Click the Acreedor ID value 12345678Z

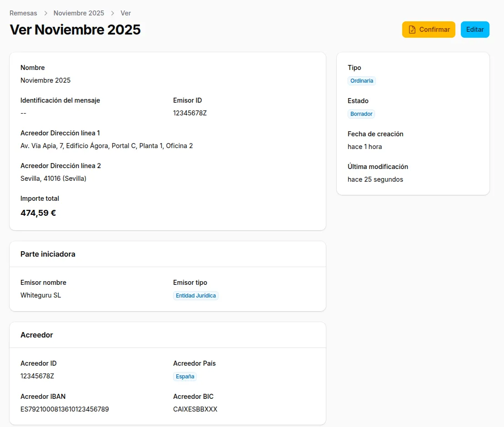point(37,376)
